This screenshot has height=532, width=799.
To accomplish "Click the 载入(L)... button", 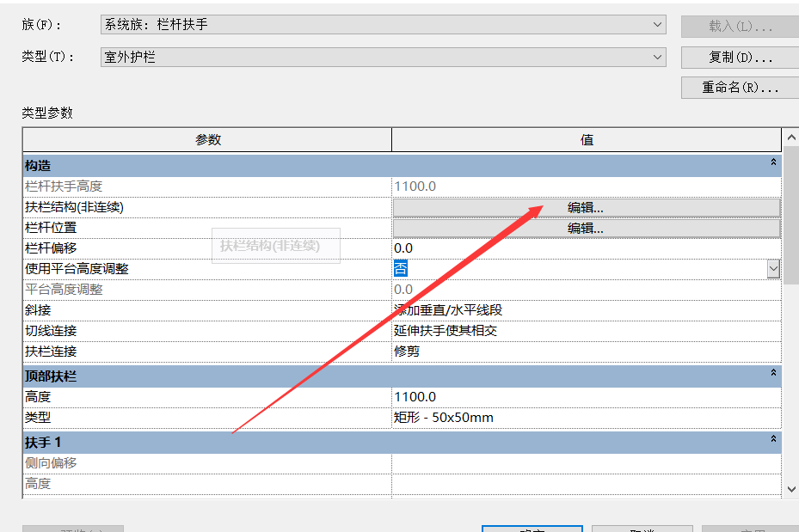I will pyautogui.click(x=739, y=26).
